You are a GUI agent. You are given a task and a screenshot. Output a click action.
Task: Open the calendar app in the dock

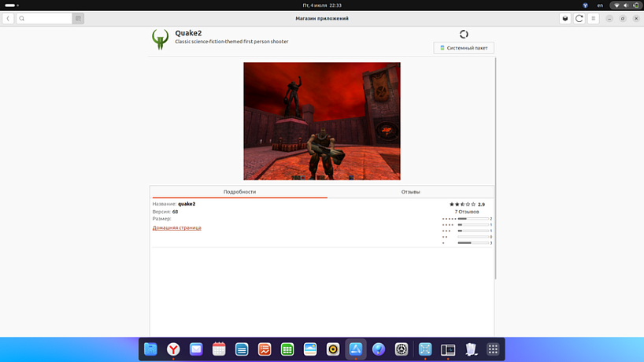[x=219, y=349]
